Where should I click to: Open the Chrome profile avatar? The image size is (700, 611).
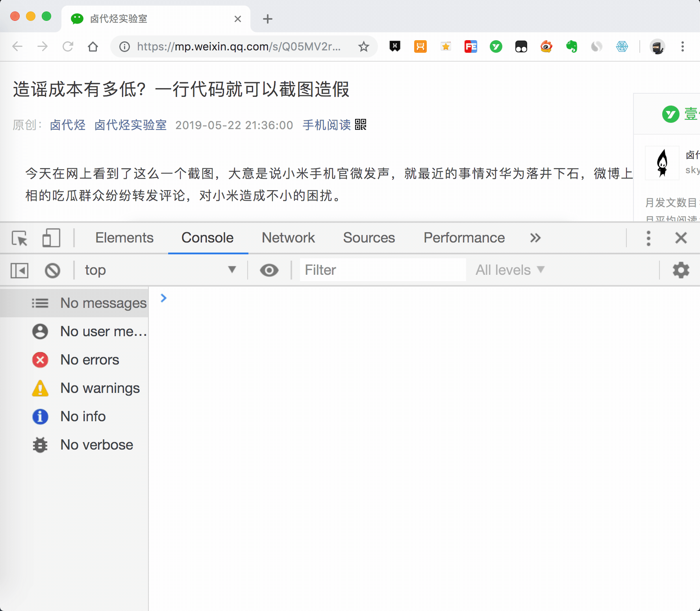point(657,46)
